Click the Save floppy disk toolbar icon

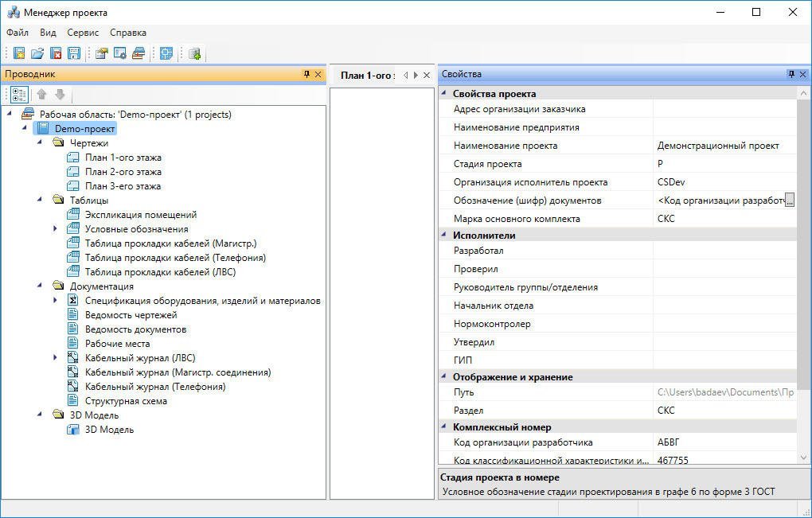click(74, 53)
